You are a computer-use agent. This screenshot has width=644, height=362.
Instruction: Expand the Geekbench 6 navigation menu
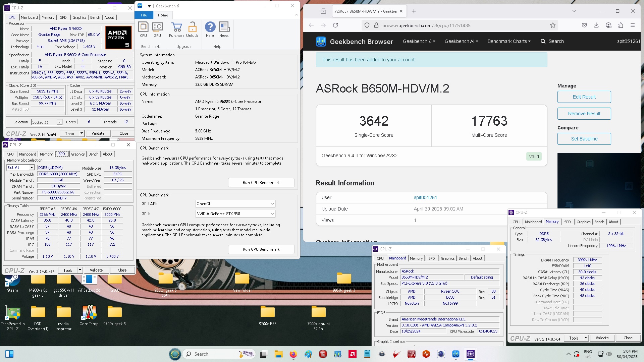(419, 41)
